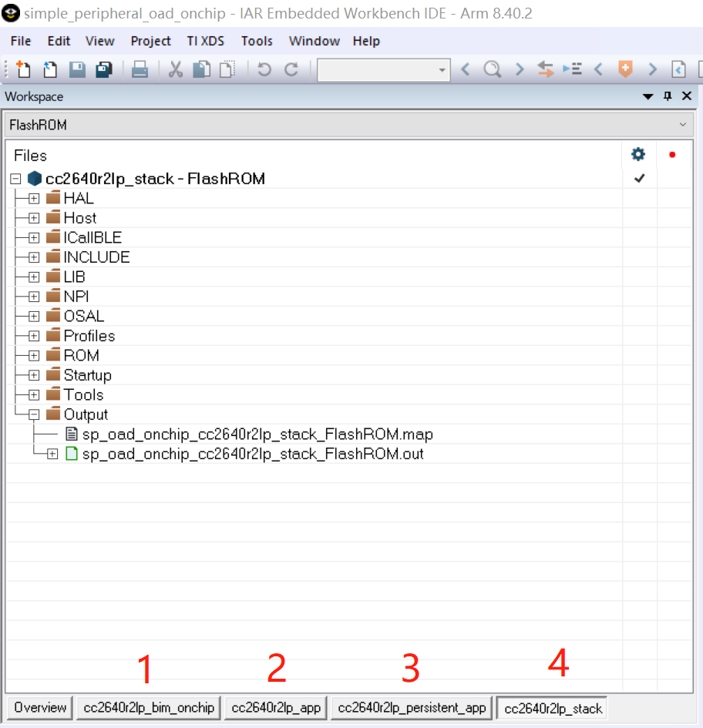Image resolution: width=703 pixels, height=728 pixels.
Task: Pin the Workspace panel
Action: (x=668, y=96)
